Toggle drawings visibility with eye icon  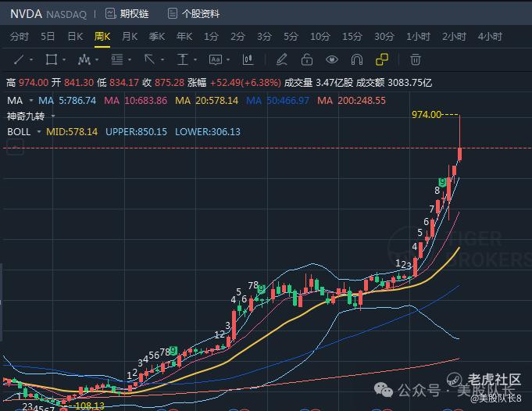332,59
